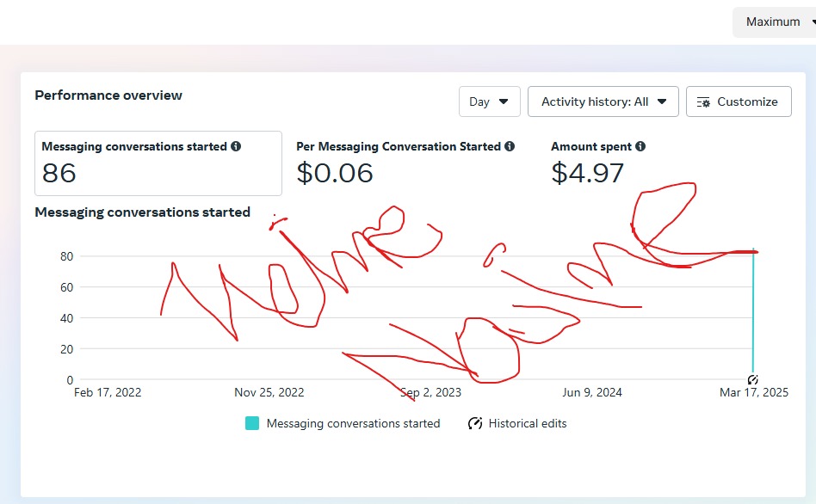Click the Customize button
The image size is (816, 504).
pyautogui.click(x=739, y=101)
